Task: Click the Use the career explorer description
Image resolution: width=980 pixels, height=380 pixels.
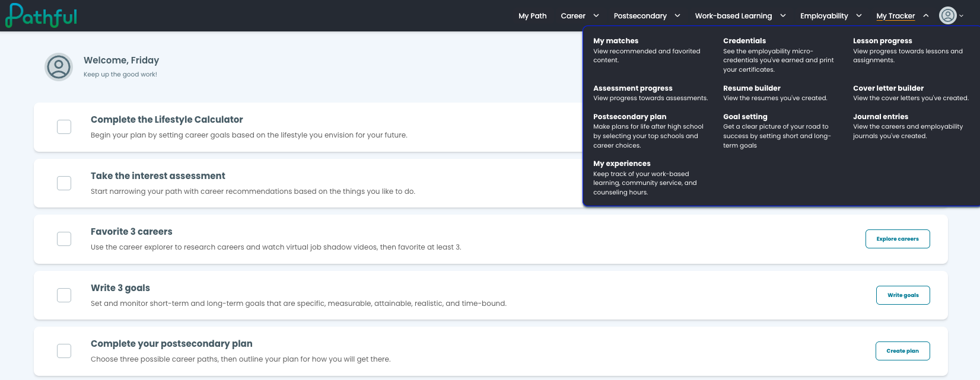Action: point(276,247)
